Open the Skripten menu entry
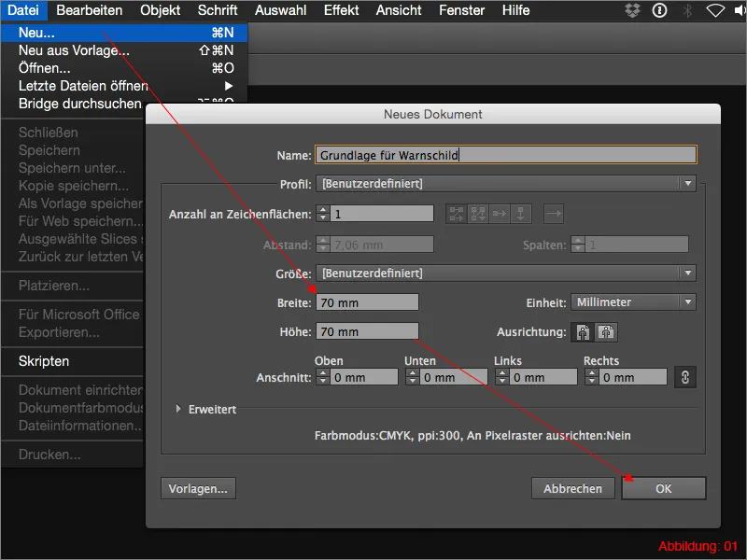This screenshot has width=747, height=560. click(73, 361)
